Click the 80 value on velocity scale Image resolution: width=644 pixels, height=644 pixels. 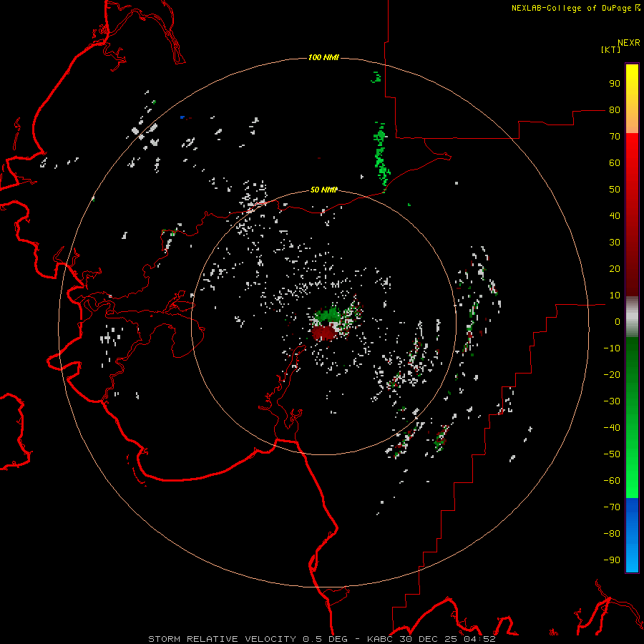tap(615, 109)
